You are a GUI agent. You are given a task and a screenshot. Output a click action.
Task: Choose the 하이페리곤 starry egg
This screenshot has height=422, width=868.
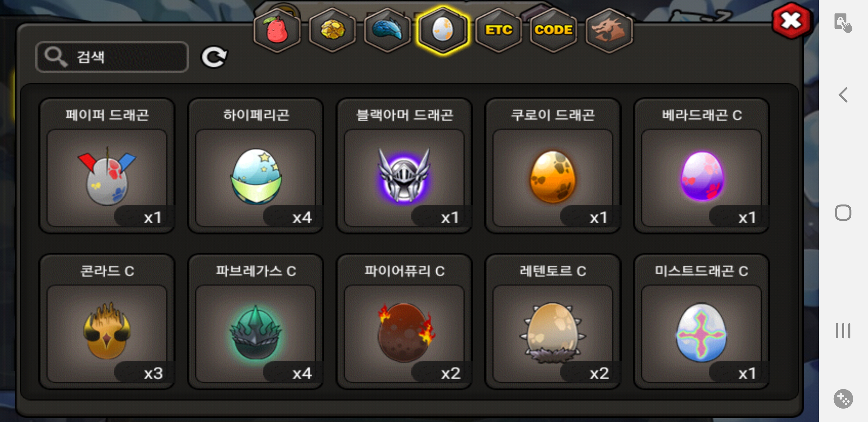click(256, 166)
